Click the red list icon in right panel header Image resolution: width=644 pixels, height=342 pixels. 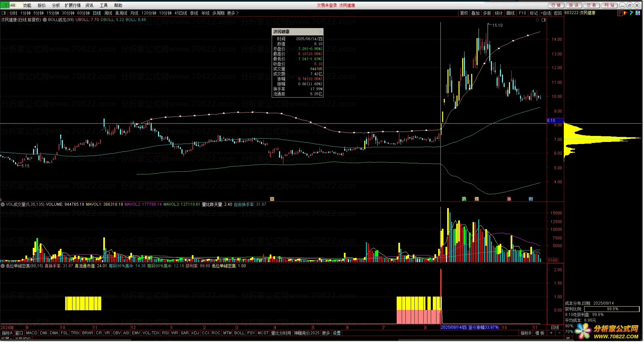coord(620,13)
